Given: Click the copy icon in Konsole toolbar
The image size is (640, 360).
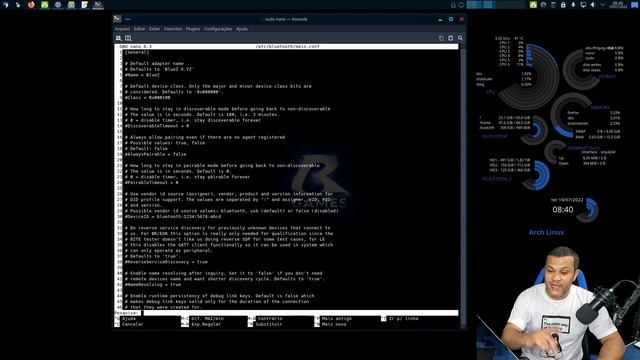Looking at the screenshot, I should coord(441,38).
